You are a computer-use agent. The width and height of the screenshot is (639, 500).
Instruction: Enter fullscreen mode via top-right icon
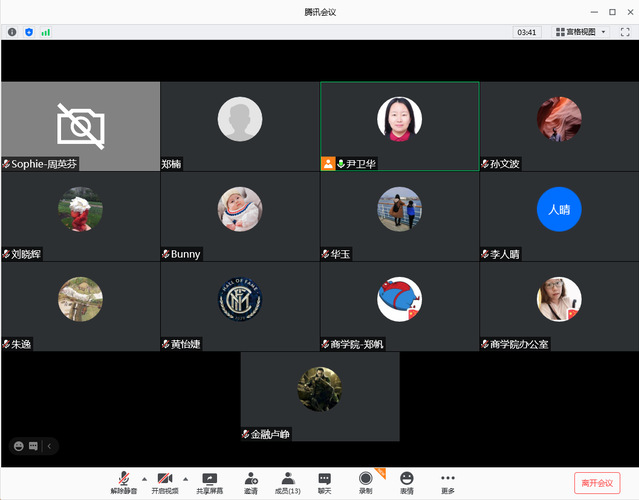pyautogui.click(x=624, y=32)
